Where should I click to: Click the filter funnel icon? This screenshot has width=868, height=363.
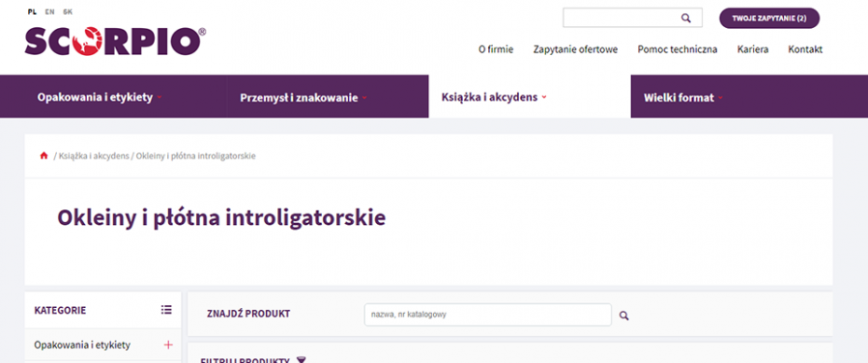pos(301,360)
